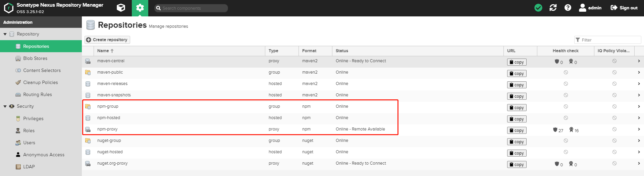Open the Administration gear icon

point(140,8)
